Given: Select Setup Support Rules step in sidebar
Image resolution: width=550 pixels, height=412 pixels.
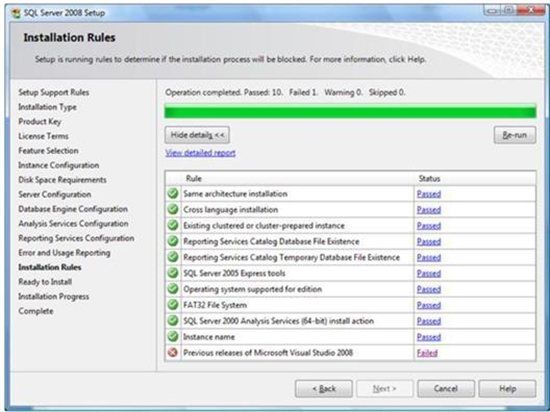Looking at the screenshot, I should pyautogui.click(x=54, y=93).
